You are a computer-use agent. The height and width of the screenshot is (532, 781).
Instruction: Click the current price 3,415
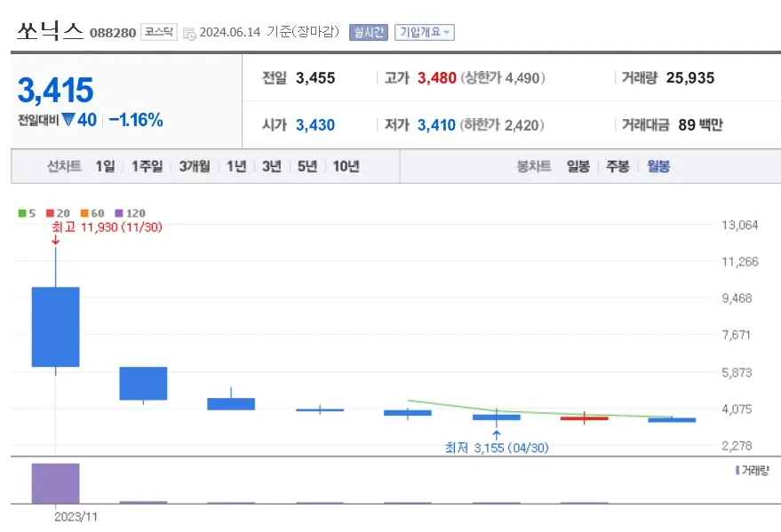(x=55, y=90)
